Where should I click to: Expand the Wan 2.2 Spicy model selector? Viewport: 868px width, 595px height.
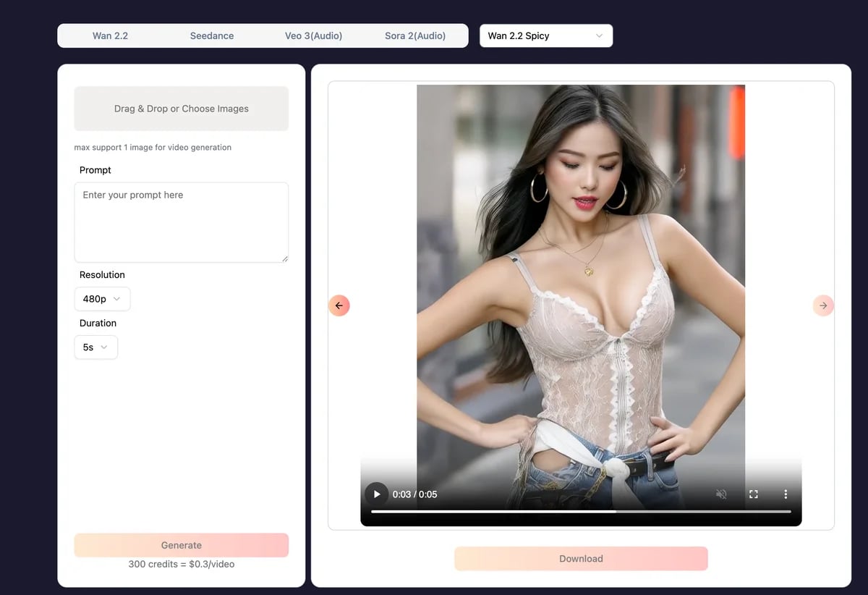click(x=545, y=35)
